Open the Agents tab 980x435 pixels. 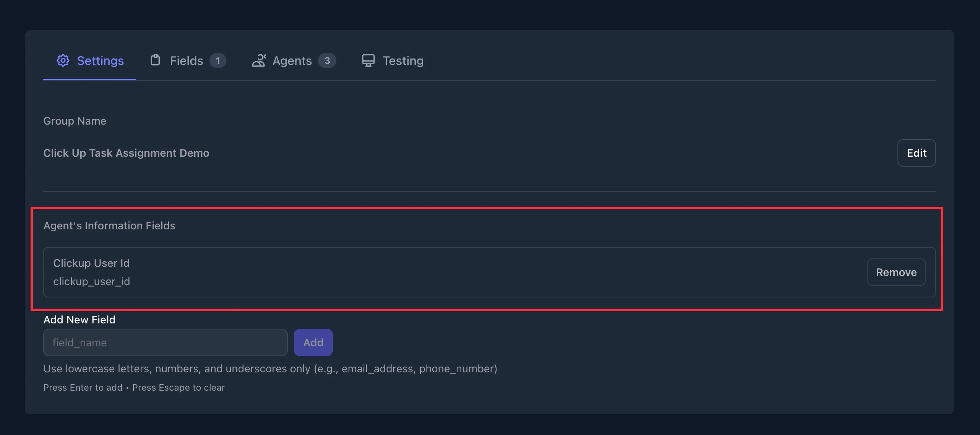[x=292, y=60]
